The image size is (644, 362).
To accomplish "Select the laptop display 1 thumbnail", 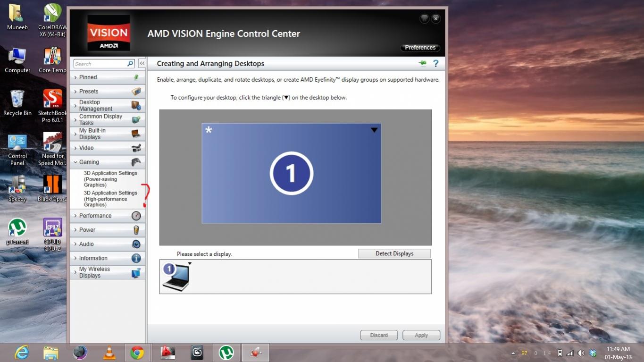I will (x=176, y=277).
